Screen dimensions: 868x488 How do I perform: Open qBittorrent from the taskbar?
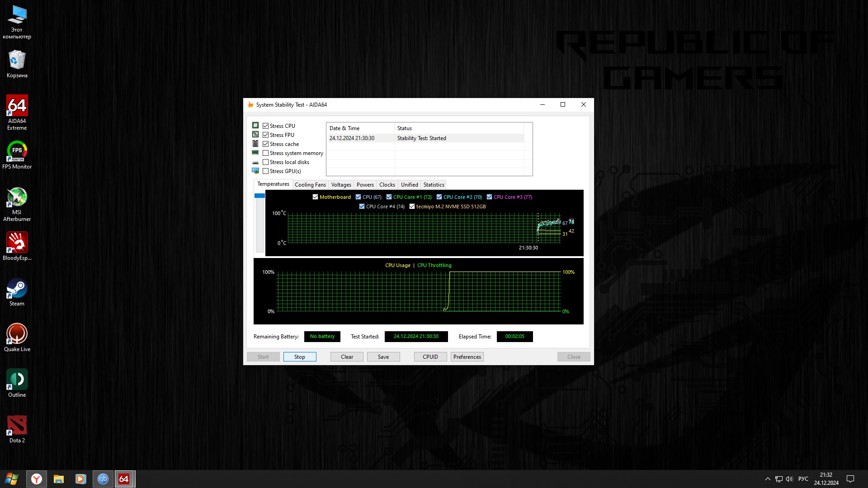[x=103, y=479]
